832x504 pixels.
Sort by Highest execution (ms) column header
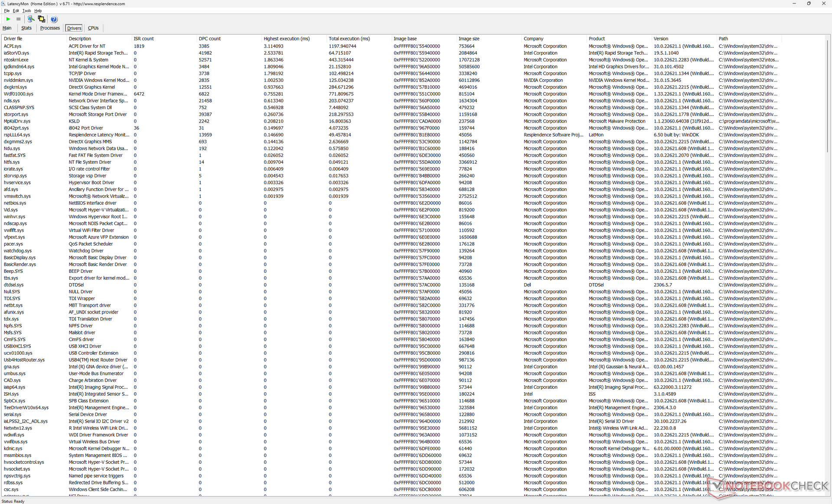(x=286, y=39)
